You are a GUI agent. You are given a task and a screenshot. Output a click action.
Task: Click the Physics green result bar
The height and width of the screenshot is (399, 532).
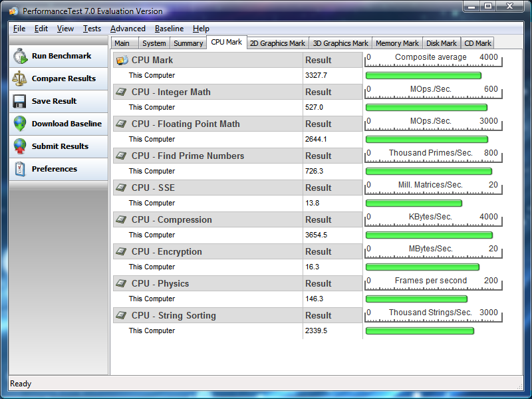click(417, 299)
